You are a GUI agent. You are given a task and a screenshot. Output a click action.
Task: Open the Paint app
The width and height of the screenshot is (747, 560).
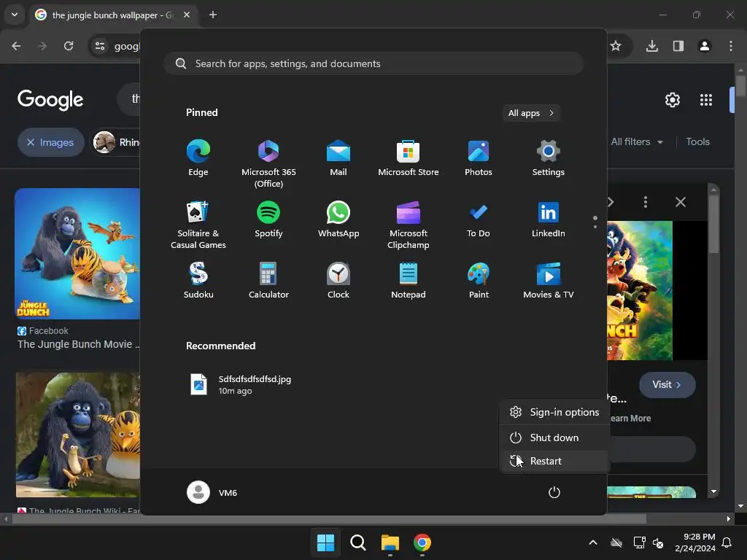click(x=479, y=281)
